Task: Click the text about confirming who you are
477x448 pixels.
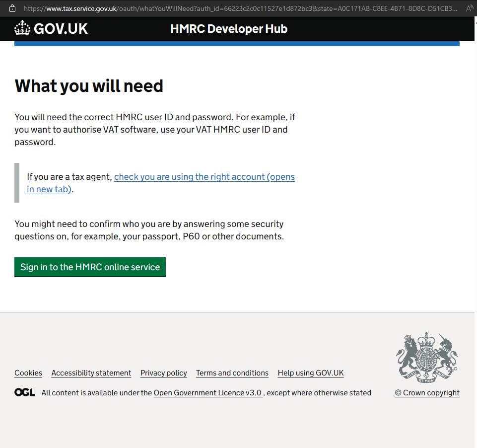Action: pos(149,230)
